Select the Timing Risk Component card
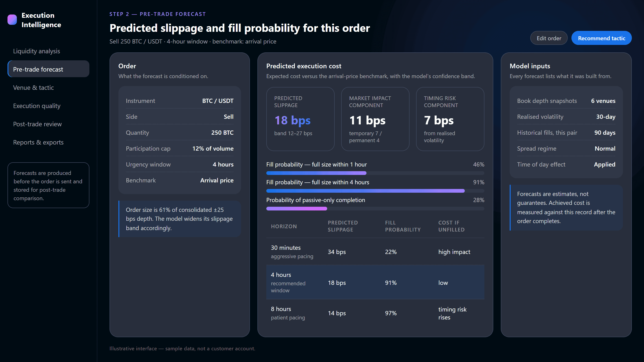This screenshot has width=644, height=362. click(450, 119)
